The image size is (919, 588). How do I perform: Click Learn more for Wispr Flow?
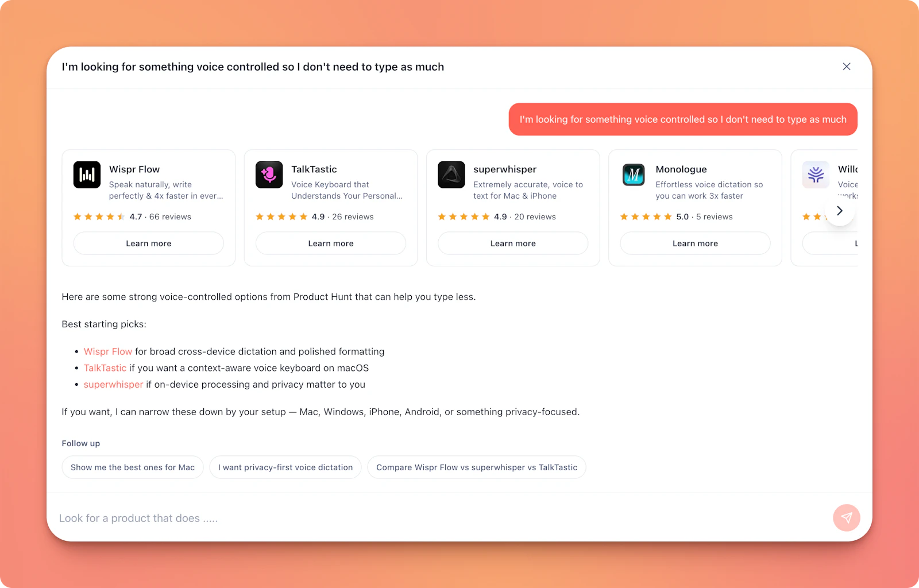(148, 243)
